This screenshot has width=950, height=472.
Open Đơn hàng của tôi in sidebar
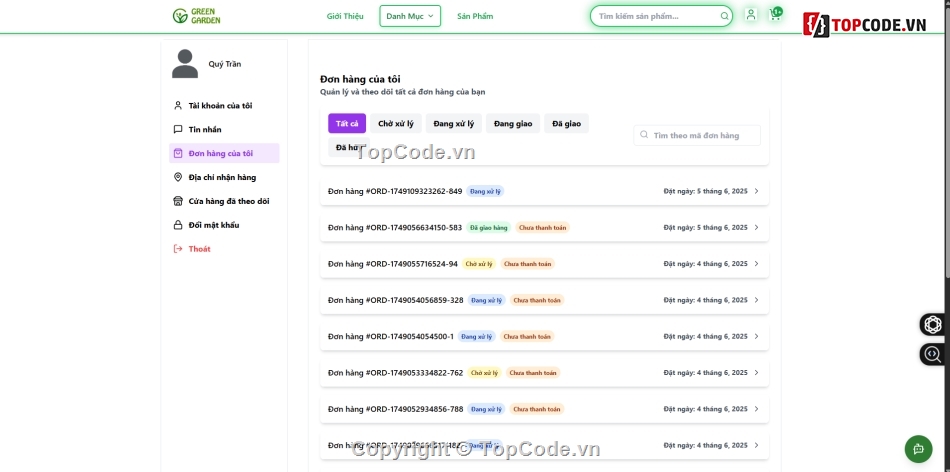tap(224, 153)
